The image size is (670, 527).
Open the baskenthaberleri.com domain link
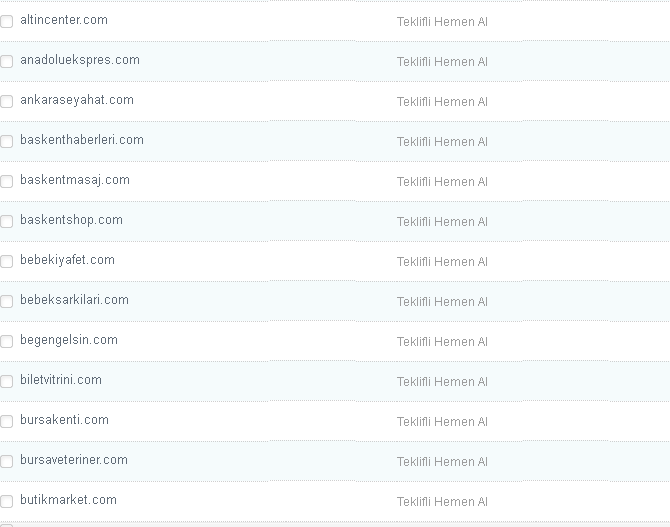[82, 140]
